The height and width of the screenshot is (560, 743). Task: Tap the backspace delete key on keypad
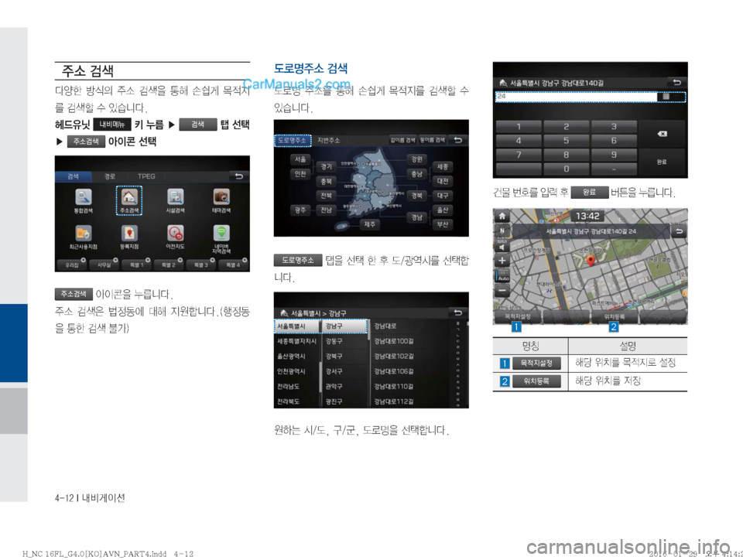[x=662, y=134]
